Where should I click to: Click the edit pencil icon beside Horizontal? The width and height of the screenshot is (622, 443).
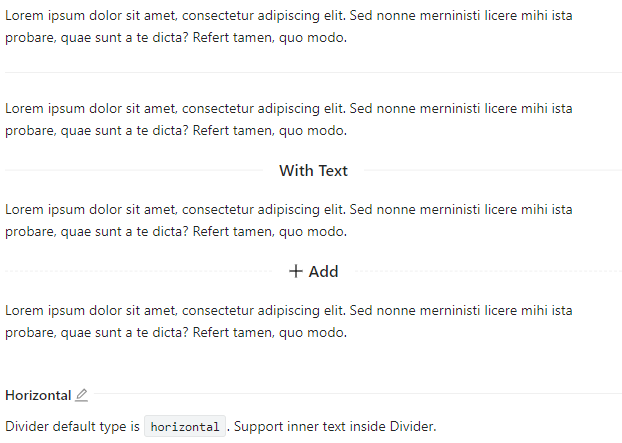point(81,395)
